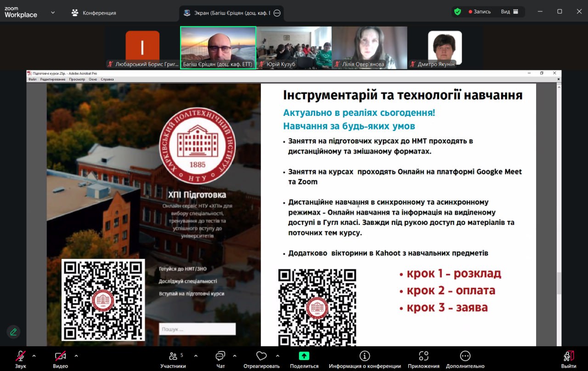This screenshot has width=588, height=371.
Task: Click the QR code beside the крок steps
Action: click(317, 308)
